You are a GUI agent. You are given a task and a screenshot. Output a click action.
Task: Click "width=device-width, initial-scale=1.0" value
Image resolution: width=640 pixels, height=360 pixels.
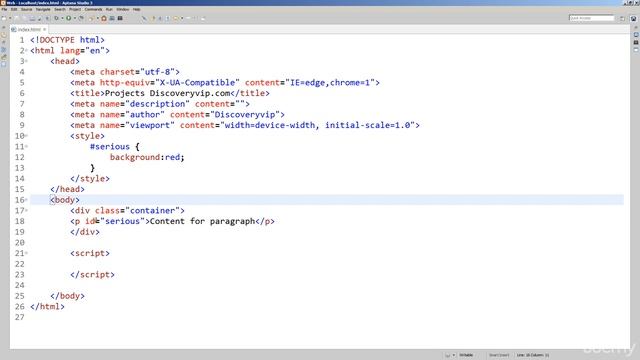tap(317, 125)
